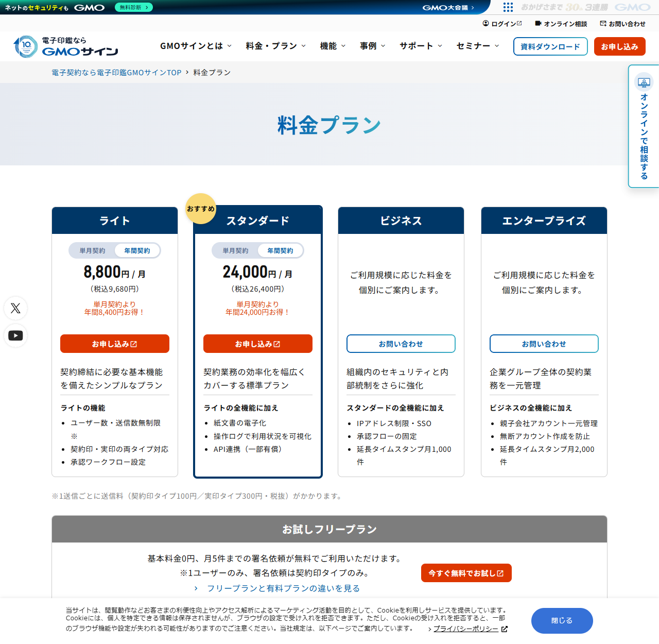Click the 料金プラン breadcrumb text
This screenshot has height=644, width=659.
click(212, 73)
